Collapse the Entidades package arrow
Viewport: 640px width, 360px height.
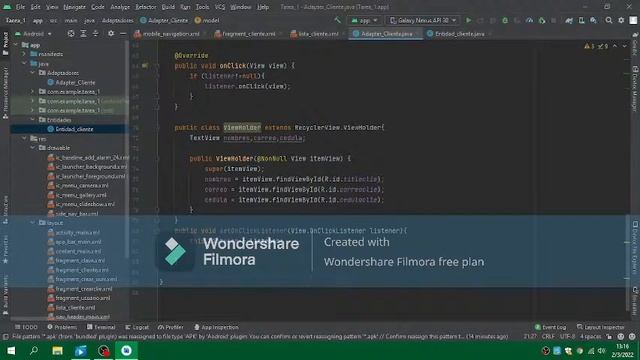click(x=33, y=120)
